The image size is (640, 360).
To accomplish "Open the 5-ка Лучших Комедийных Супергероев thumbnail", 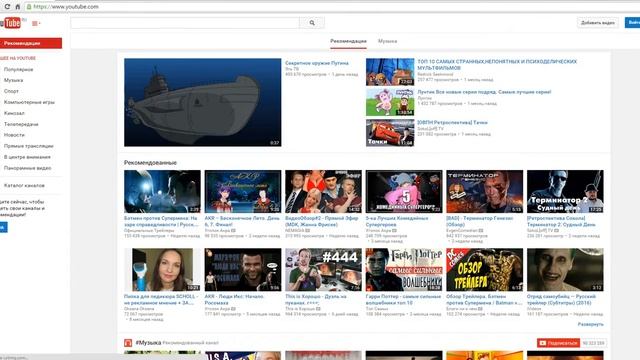I will click(404, 191).
